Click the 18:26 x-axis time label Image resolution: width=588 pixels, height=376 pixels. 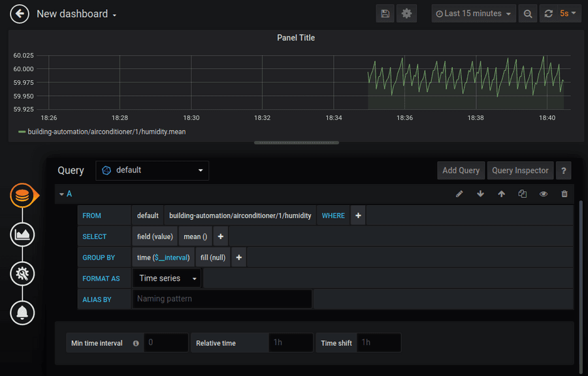49,118
